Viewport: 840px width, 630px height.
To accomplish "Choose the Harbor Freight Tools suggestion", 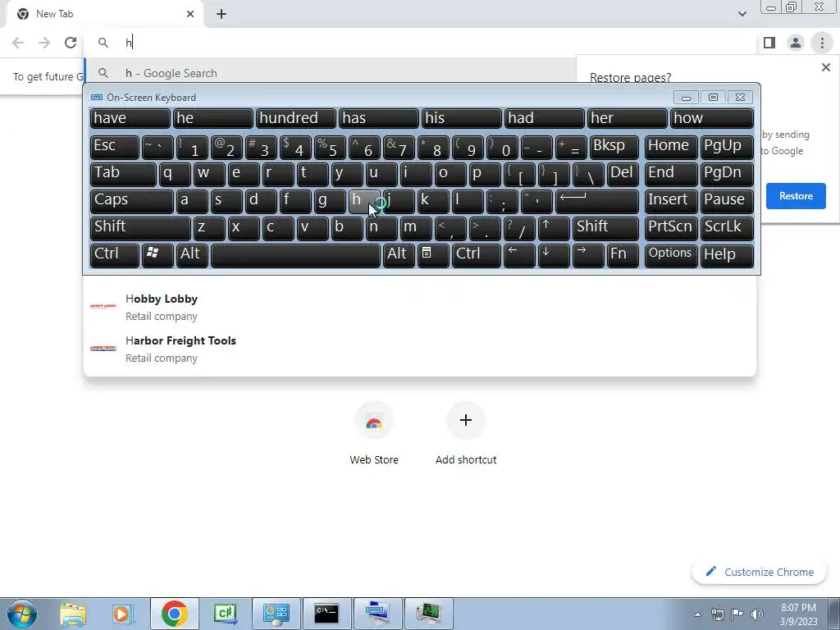I will tap(419, 349).
